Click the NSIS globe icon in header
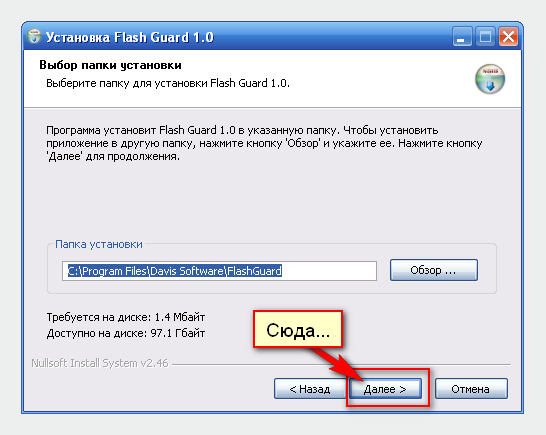Viewport: 546px width, 435px height. click(x=490, y=79)
